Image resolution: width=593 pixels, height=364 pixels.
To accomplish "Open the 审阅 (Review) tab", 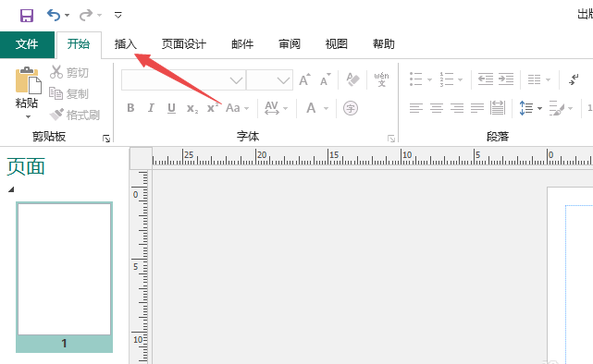I will (290, 44).
